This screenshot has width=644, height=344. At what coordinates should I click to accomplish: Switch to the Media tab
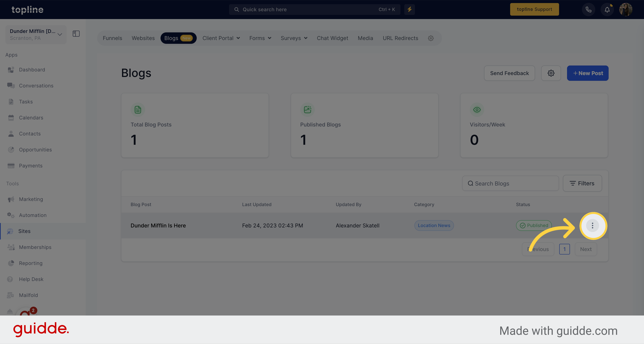pyautogui.click(x=365, y=38)
